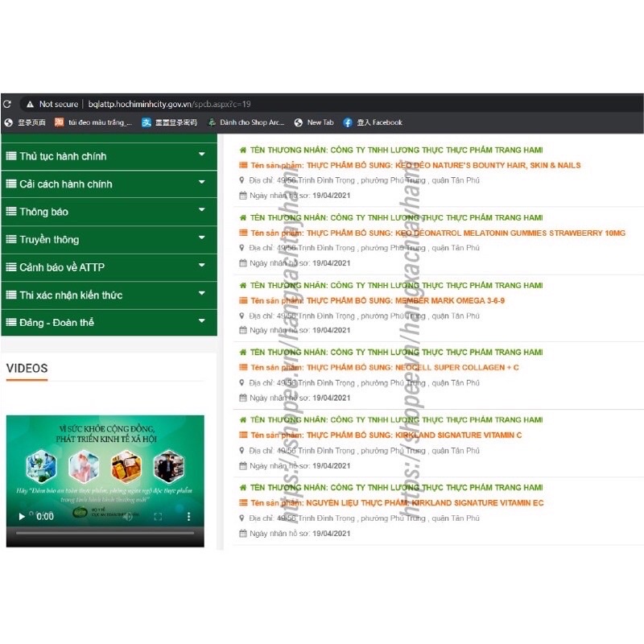Mute the video volume
Screen dimensions: 644x644
129,516
